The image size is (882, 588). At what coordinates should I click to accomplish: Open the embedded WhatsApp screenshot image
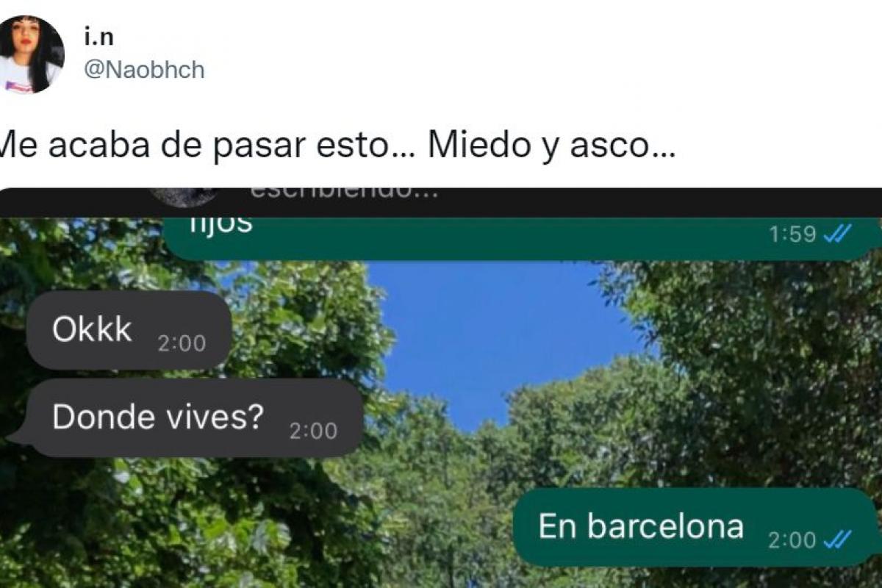point(441,388)
